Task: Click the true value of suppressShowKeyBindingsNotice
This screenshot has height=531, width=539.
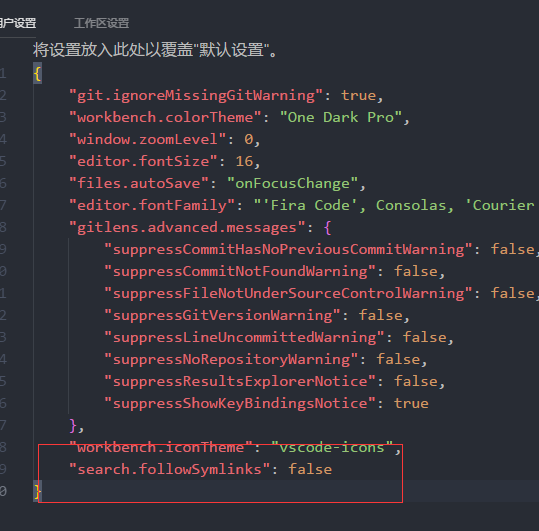Action: [x=411, y=403]
